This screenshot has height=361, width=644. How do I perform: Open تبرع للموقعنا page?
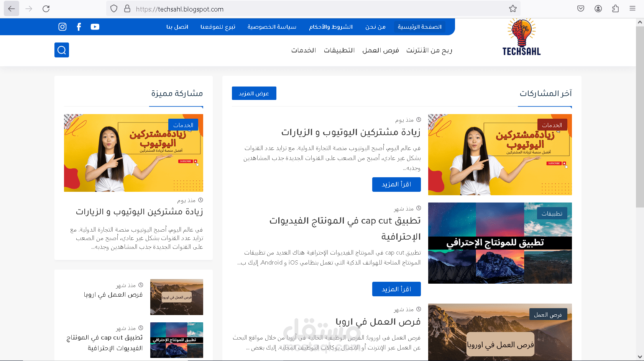[218, 27]
